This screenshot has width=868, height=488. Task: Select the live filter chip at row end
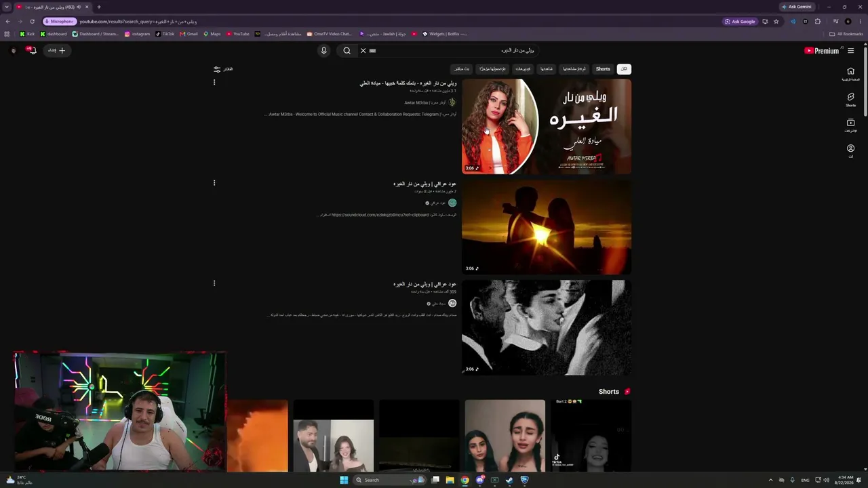[x=462, y=69]
